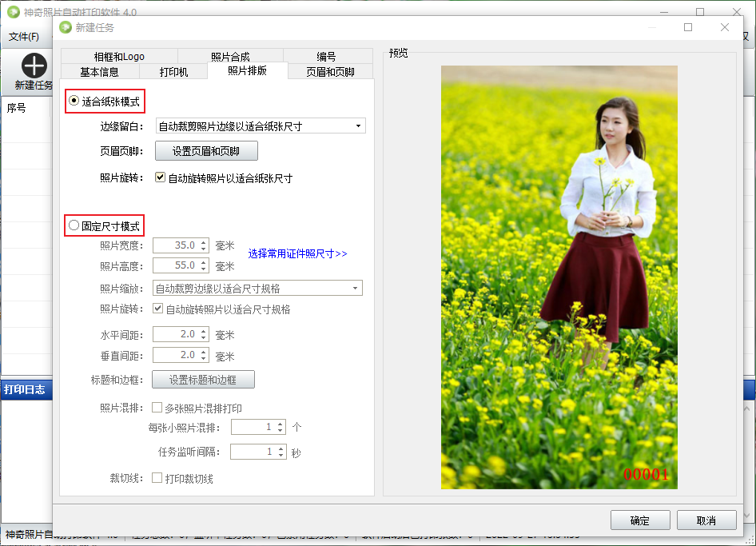Click the 打印日志 panel header
Image resolution: width=756 pixels, height=546 pixels.
click(26, 389)
